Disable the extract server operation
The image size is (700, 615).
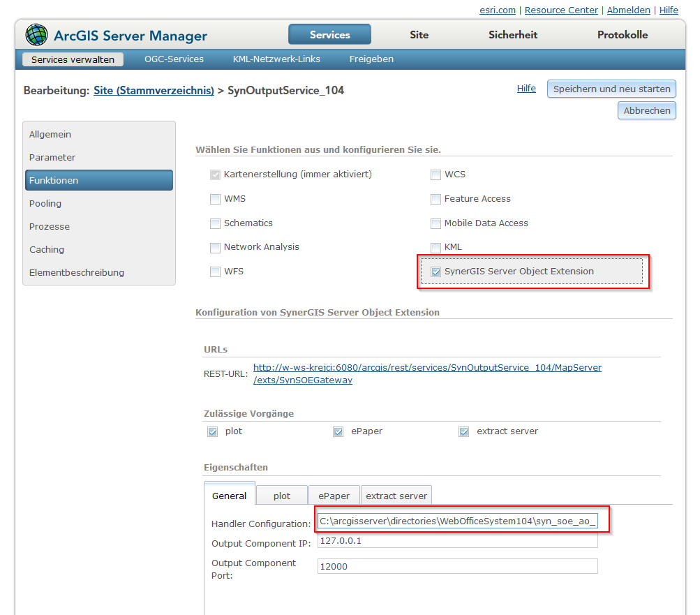[463, 431]
